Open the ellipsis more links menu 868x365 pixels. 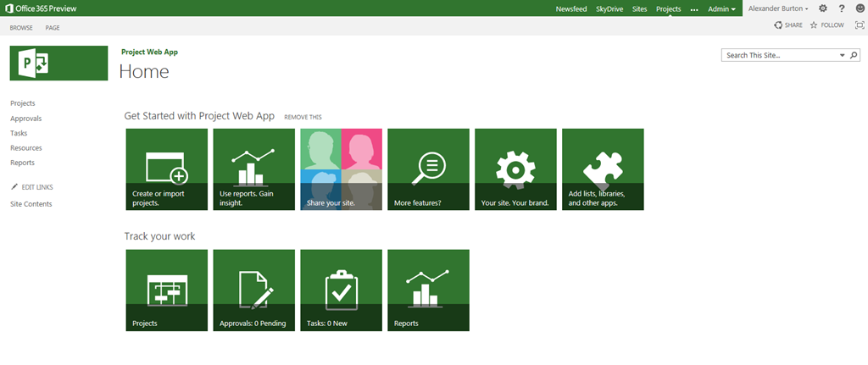click(694, 9)
